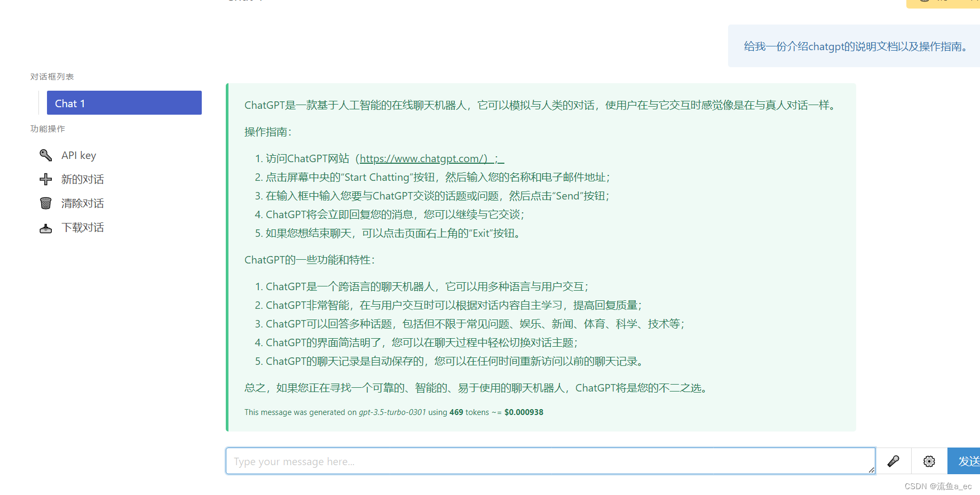Focus the message input field
Screen dimensions: 980x495
[x=550, y=461]
